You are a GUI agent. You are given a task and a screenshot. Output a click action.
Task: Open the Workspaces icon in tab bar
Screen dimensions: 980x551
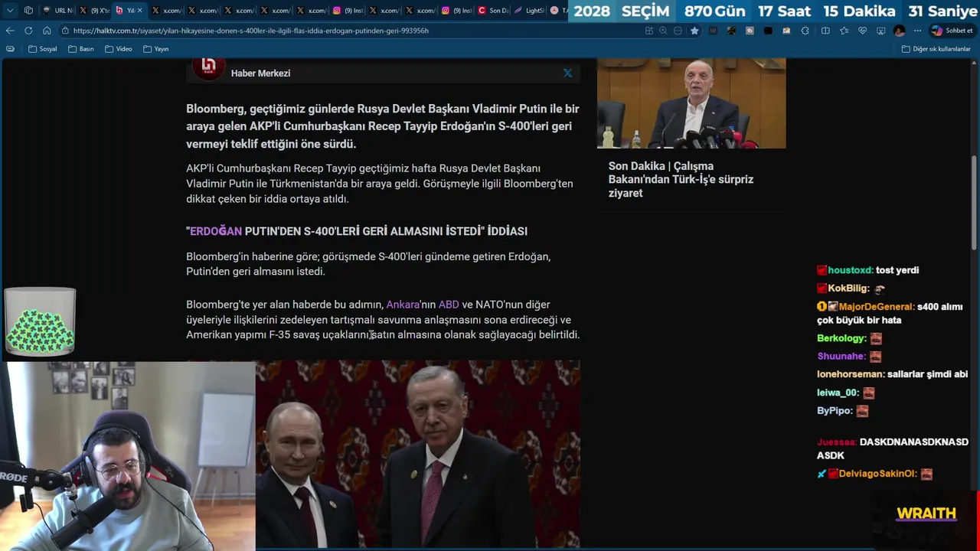pos(28,11)
